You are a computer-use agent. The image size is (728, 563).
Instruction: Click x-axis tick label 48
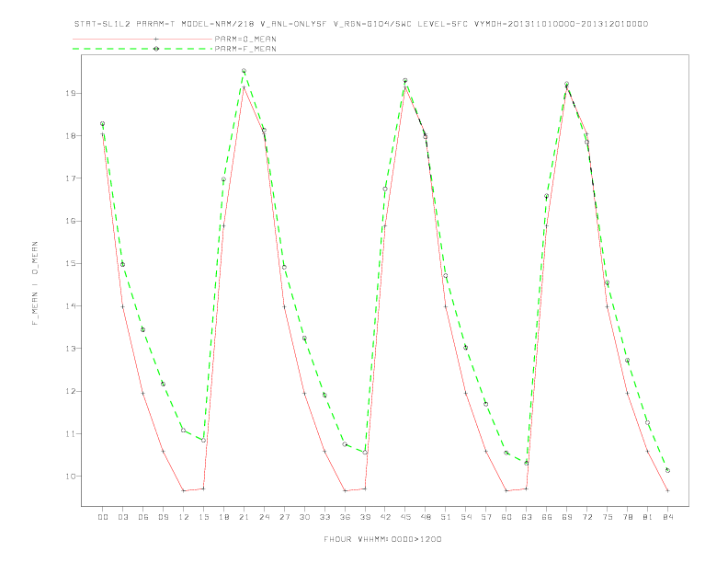click(x=426, y=517)
